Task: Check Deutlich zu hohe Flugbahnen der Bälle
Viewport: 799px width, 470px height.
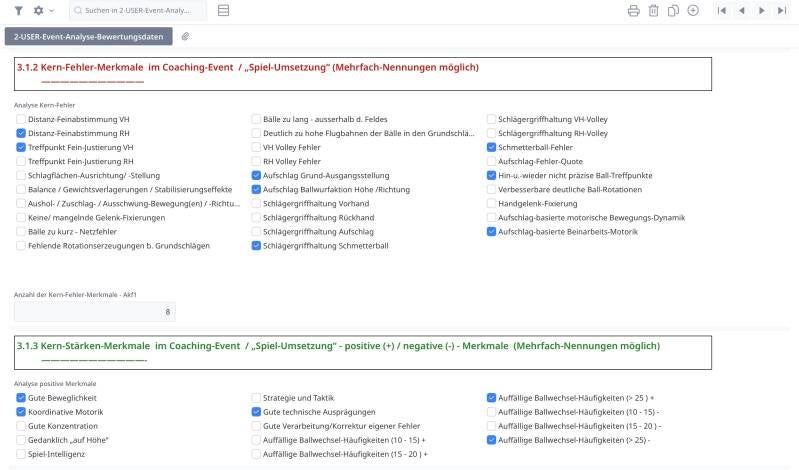Action: coord(256,133)
